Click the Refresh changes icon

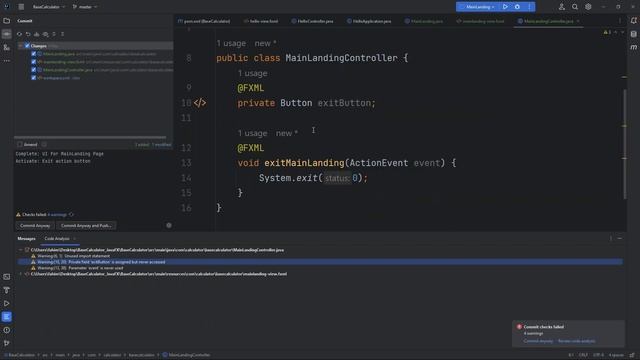point(19,34)
